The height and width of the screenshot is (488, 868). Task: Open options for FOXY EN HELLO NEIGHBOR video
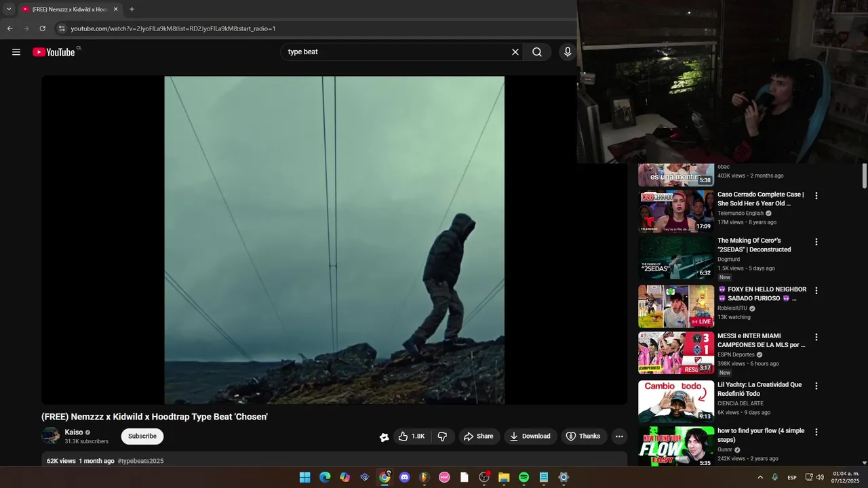click(x=816, y=291)
